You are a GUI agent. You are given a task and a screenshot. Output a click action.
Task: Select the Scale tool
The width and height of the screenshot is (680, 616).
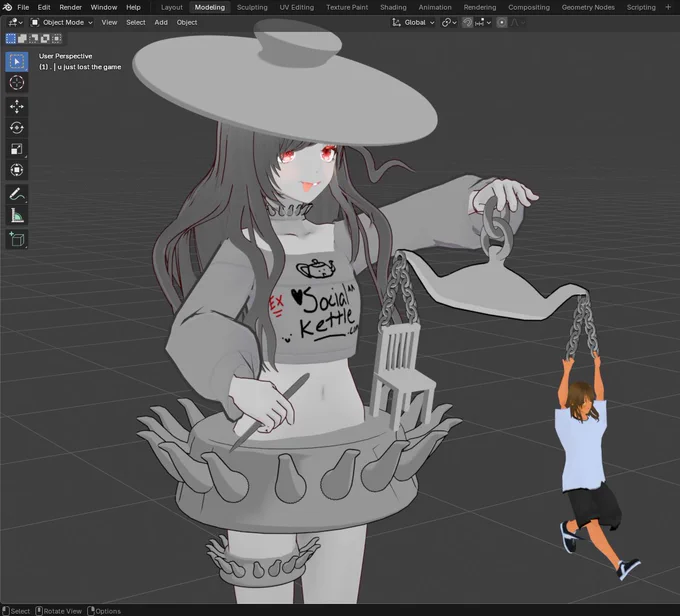pyautogui.click(x=17, y=149)
